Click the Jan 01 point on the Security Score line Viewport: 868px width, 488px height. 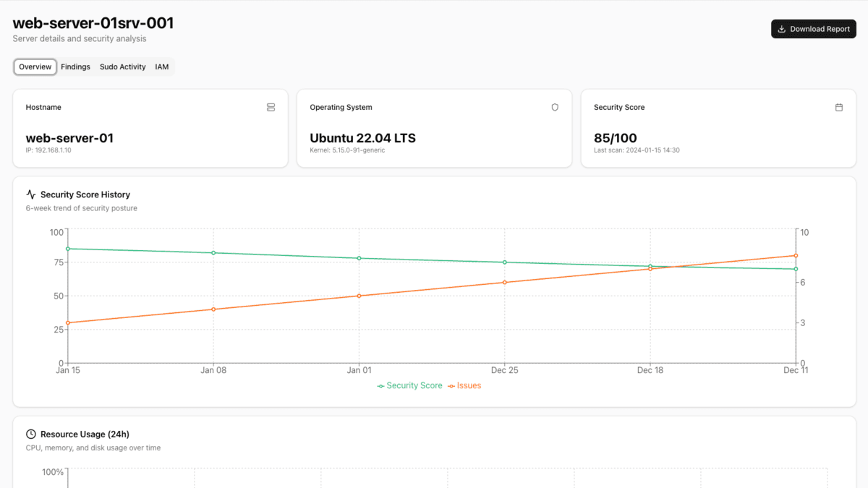point(359,257)
